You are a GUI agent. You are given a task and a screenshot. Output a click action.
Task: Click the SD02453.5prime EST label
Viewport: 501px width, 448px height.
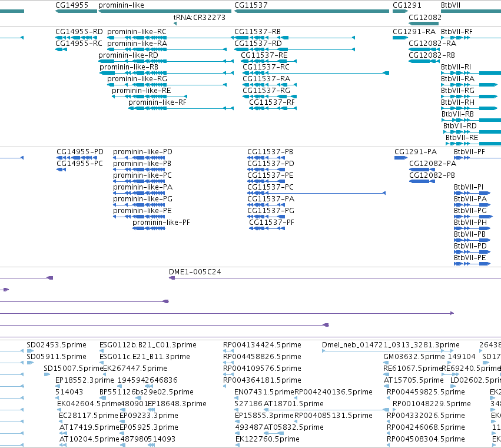tap(57, 346)
